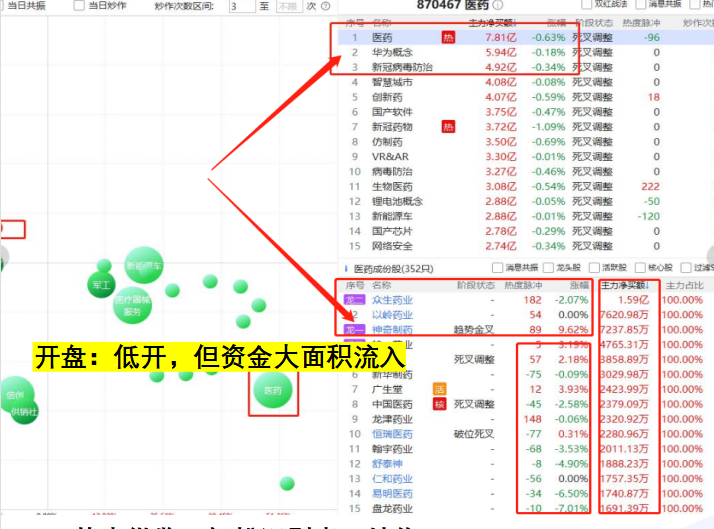Viewport: 714px width, 529px height.
Task: Click the 活 badge on 广生堂 row
Action: point(439,389)
